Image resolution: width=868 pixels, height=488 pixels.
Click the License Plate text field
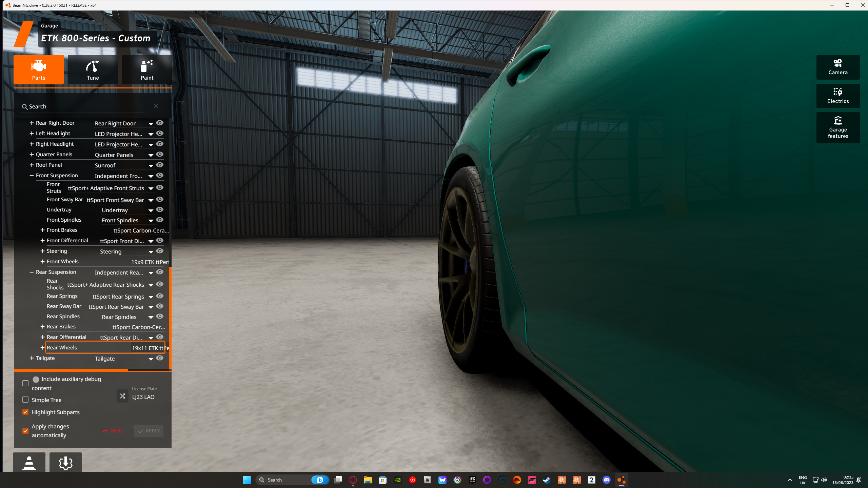click(x=148, y=397)
